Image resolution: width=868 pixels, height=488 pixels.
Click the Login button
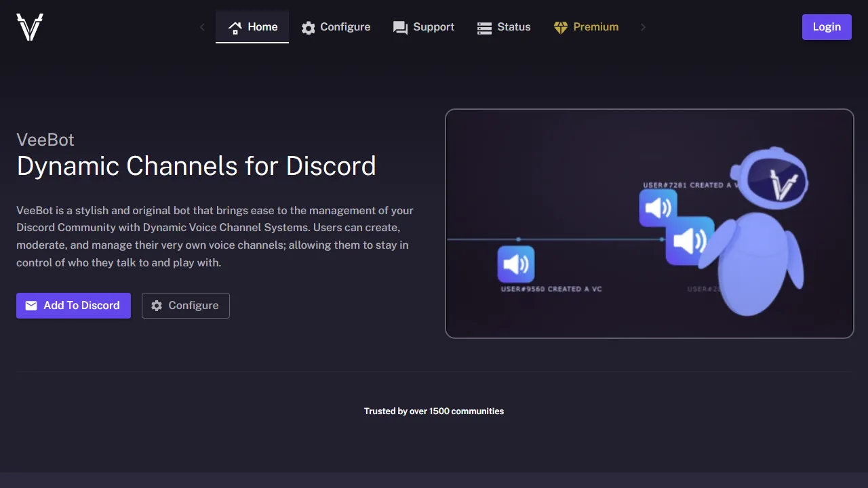click(827, 27)
